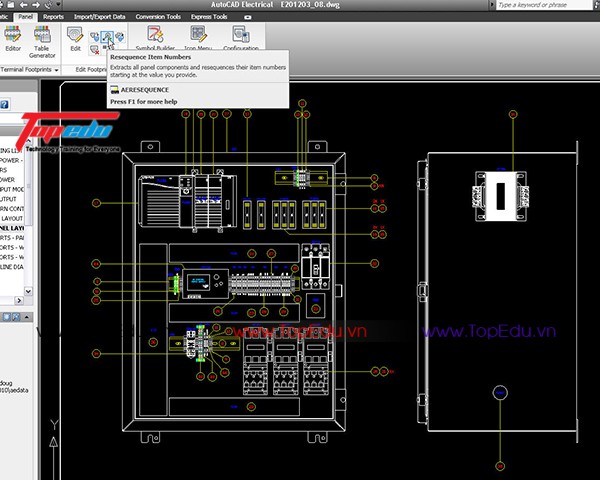The height and width of the screenshot is (480, 600).
Task: Click the project list scroll right arrow
Action: click(x=19, y=301)
